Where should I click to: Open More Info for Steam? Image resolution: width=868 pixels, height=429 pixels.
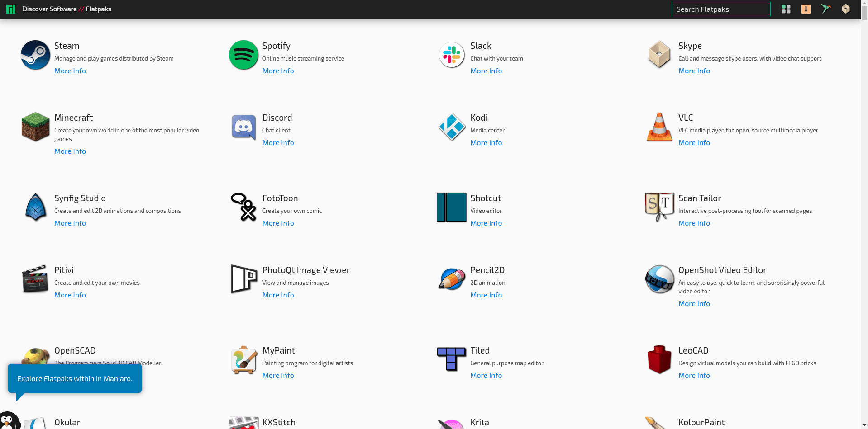pos(70,71)
